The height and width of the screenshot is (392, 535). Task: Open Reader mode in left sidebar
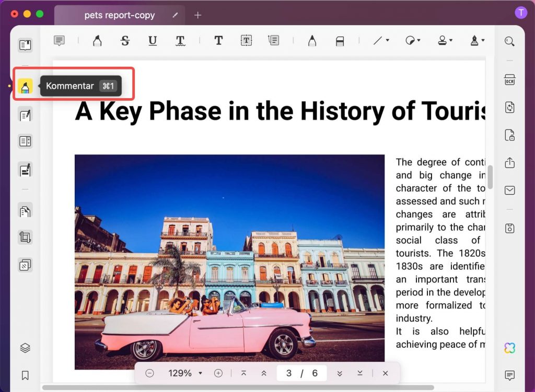[x=25, y=45]
